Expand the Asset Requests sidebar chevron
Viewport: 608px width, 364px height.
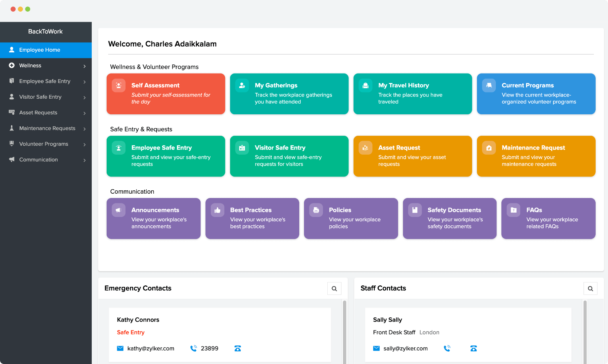pos(84,113)
